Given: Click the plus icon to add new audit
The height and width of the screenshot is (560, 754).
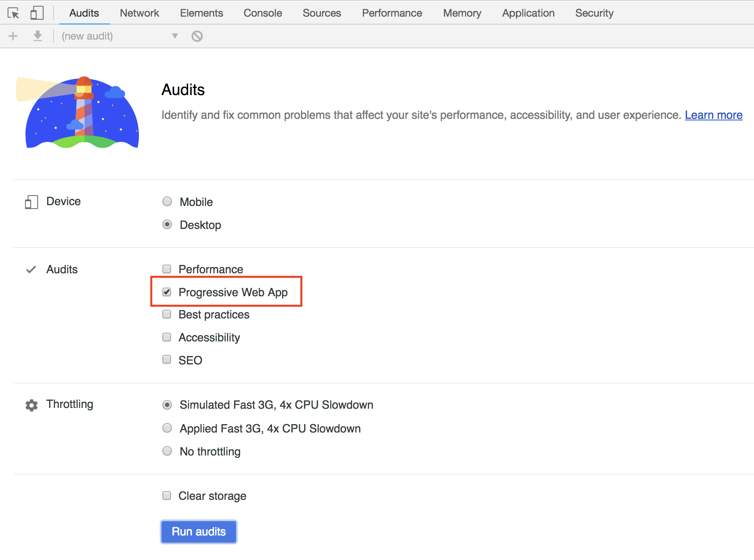Looking at the screenshot, I should (x=13, y=36).
